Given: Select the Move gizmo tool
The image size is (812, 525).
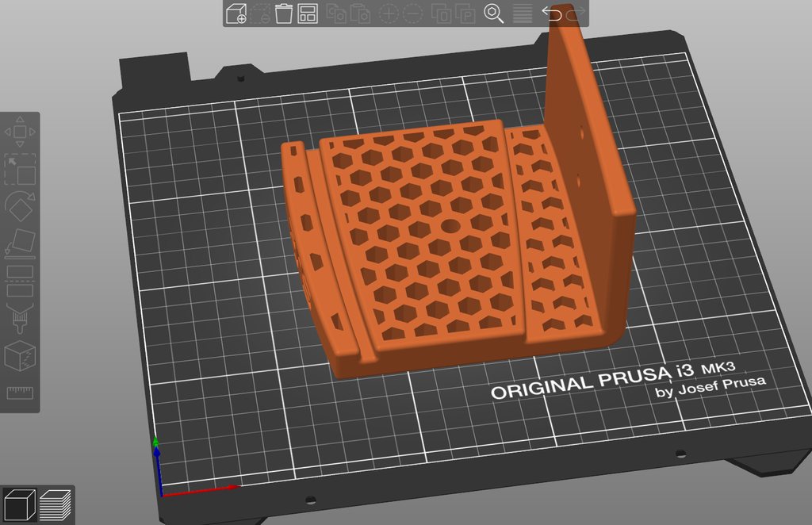Looking at the screenshot, I should [x=20, y=132].
